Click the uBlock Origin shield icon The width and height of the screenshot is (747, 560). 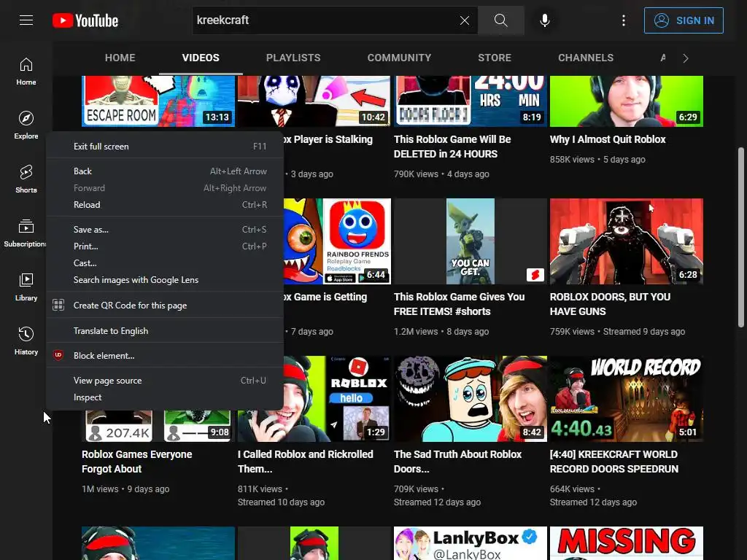58,355
